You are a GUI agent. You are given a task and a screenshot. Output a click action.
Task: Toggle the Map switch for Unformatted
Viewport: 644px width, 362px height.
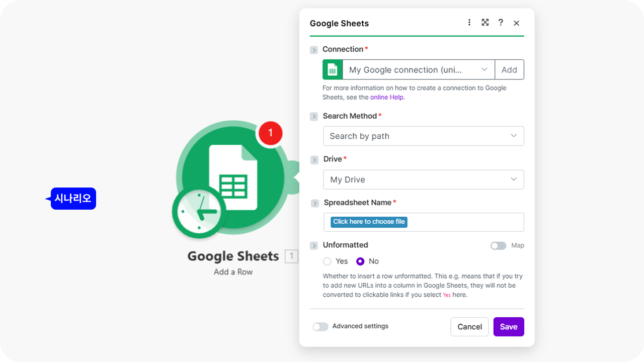pyautogui.click(x=498, y=246)
